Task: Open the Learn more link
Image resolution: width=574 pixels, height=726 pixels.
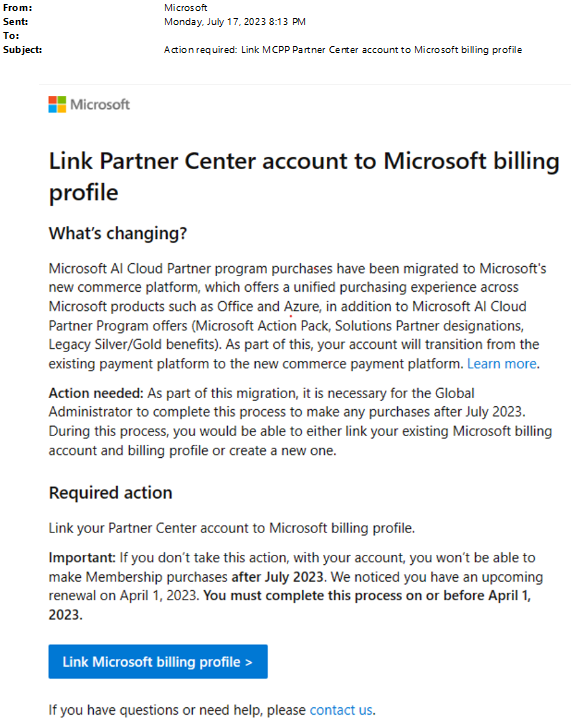Action: 502,363
